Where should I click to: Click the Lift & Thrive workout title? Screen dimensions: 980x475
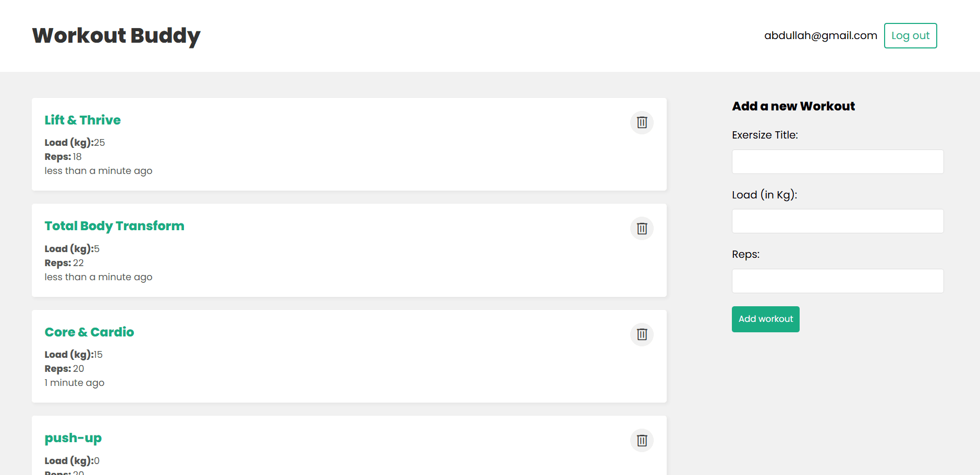(x=82, y=120)
